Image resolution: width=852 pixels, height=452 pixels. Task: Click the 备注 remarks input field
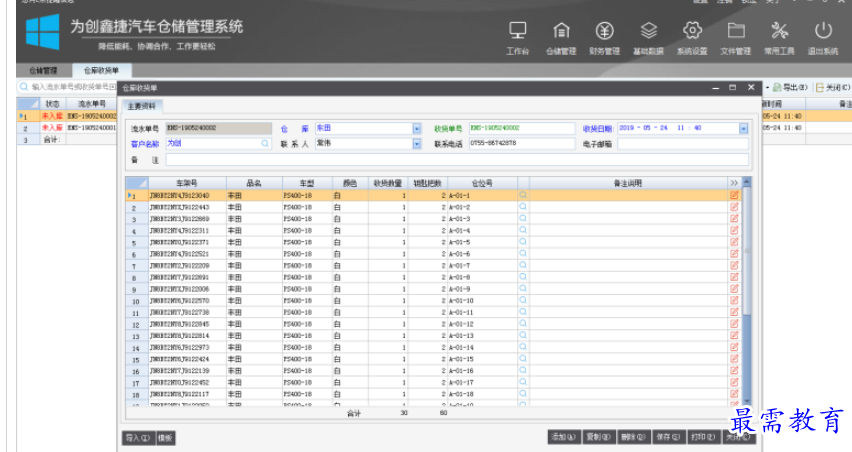450,160
